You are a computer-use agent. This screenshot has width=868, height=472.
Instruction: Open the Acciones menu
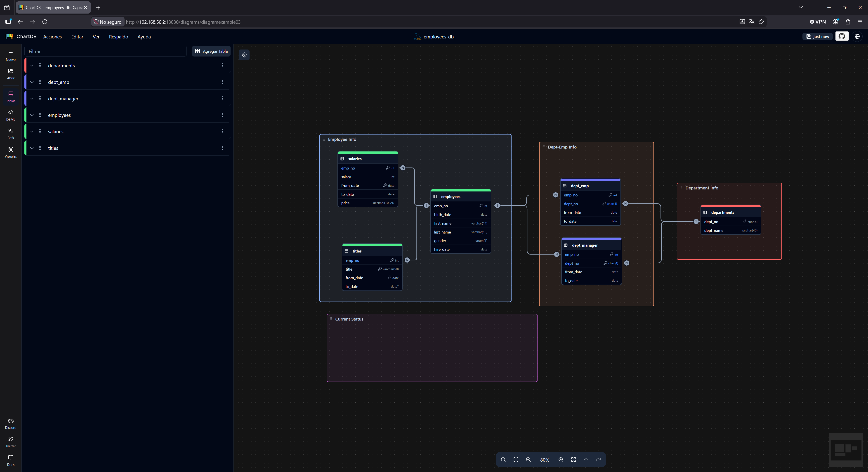[x=53, y=37]
